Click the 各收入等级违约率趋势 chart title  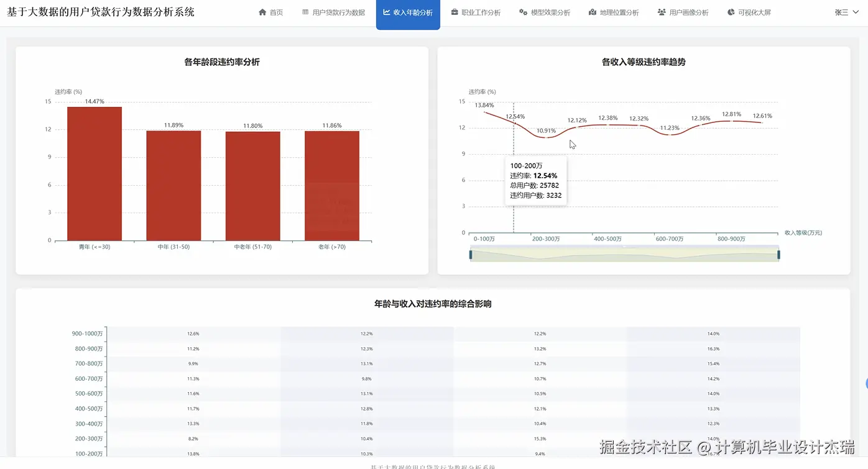click(x=644, y=62)
